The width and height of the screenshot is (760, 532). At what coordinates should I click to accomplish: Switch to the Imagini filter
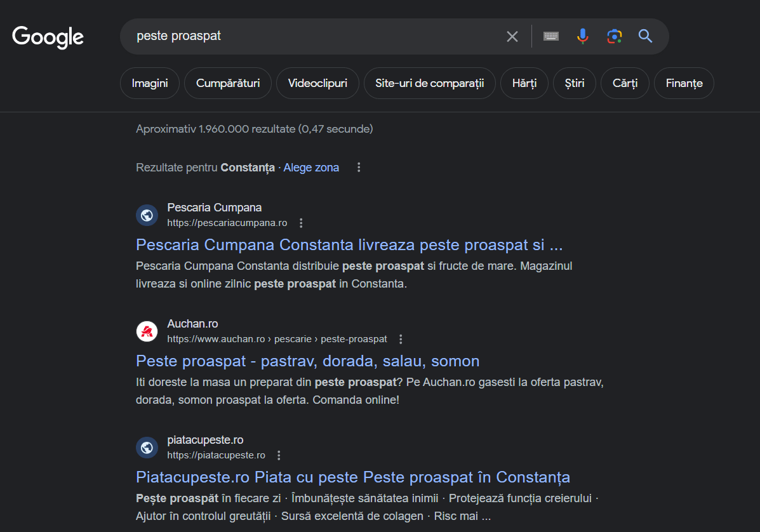(x=150, y=83)
